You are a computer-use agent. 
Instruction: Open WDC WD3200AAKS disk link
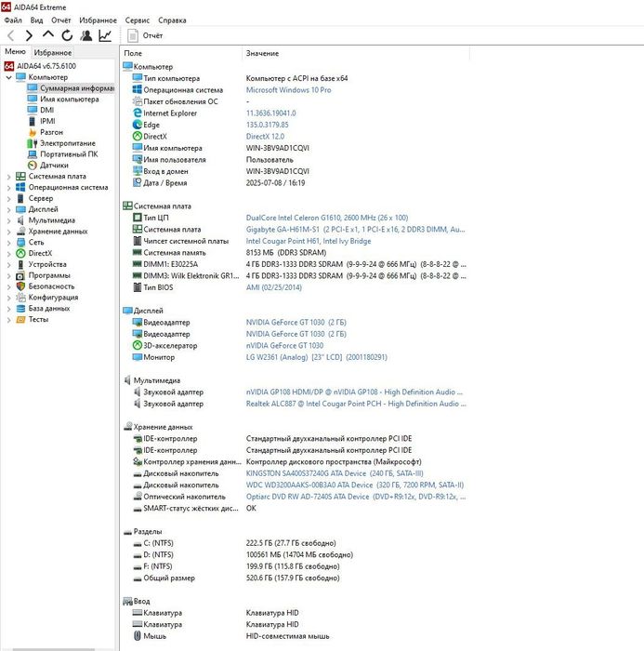(x=355, y=485)
